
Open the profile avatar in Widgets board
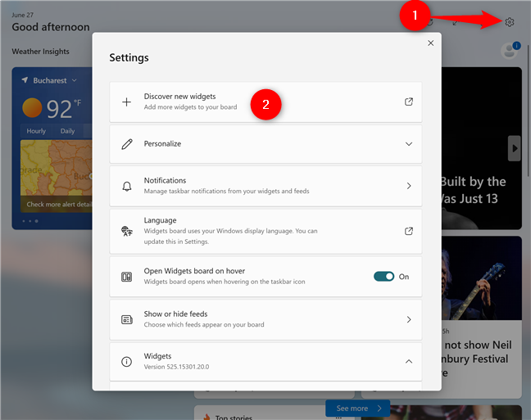(510, 51)
